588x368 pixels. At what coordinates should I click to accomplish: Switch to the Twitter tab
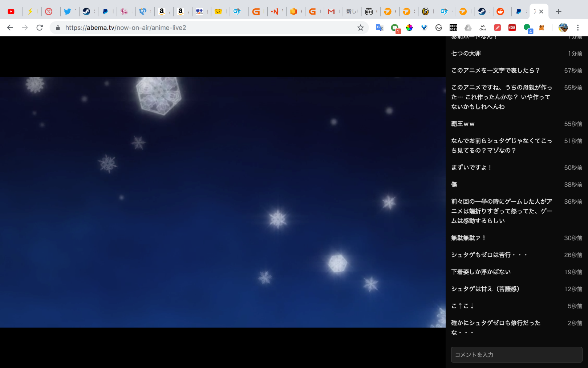(68, 12)
